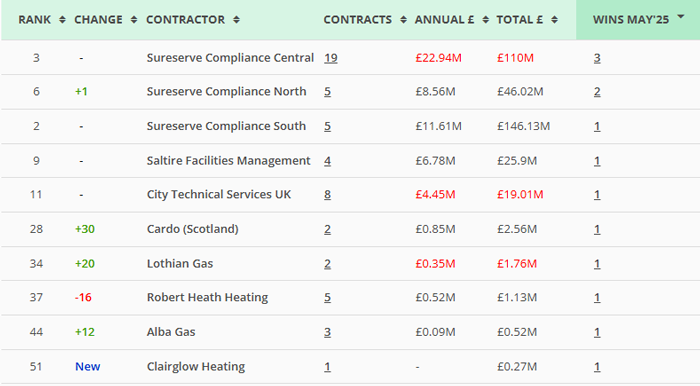Sort by Contractor name arrows
Viewport: 700px width, 386px height.
click(x=237, y=20)
